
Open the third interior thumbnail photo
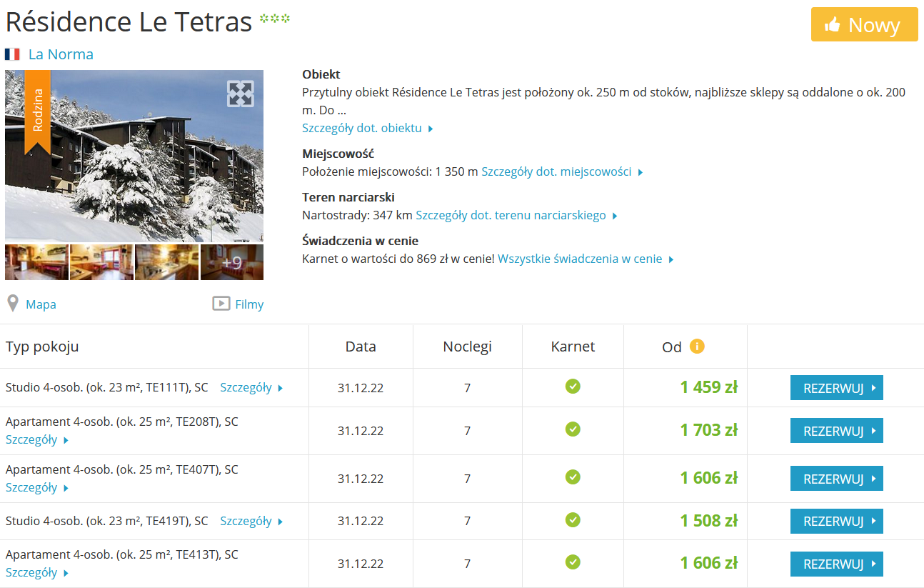pos(166,262)
